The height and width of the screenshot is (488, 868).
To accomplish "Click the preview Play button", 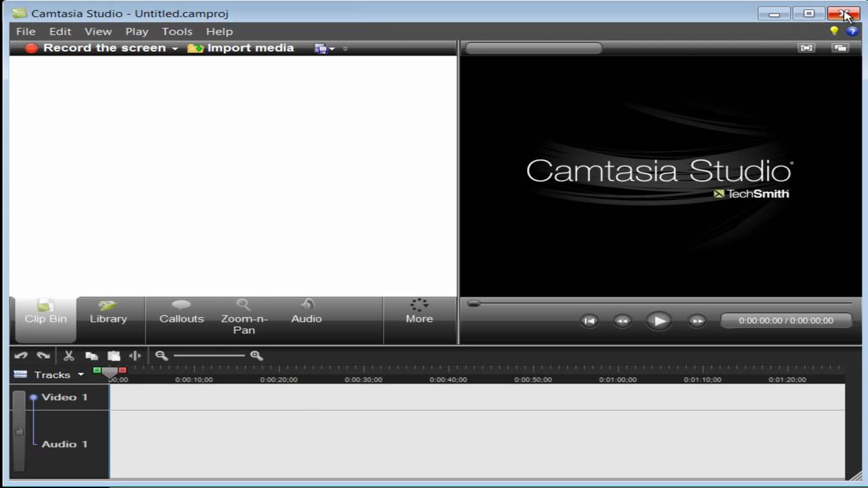I will click(x=658, y=321).
